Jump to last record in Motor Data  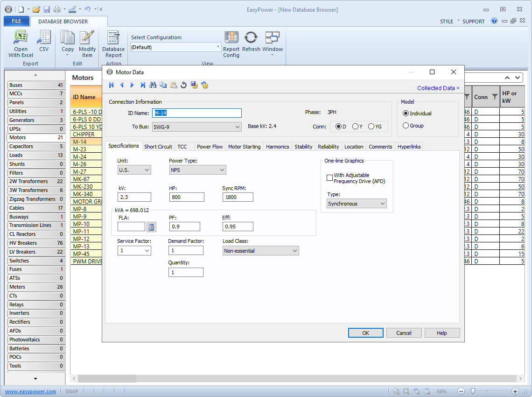click(x=143, y=85)
